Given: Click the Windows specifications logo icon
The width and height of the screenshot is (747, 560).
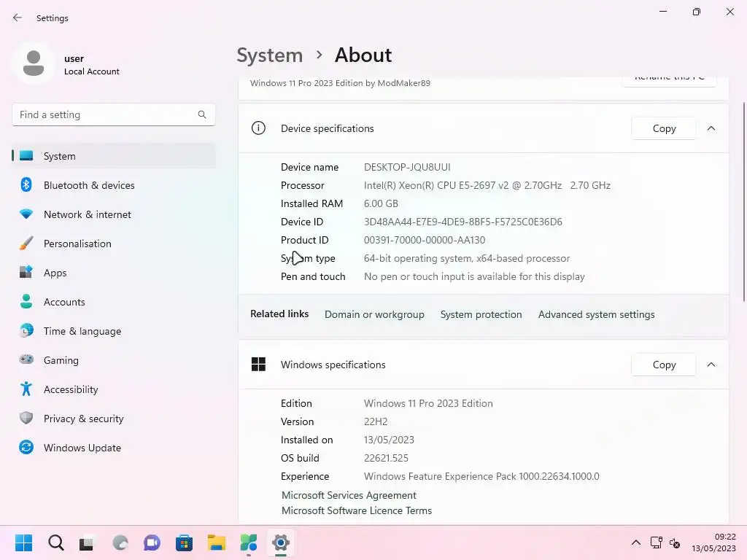Looking at the screenshot, I should (258, 365).
